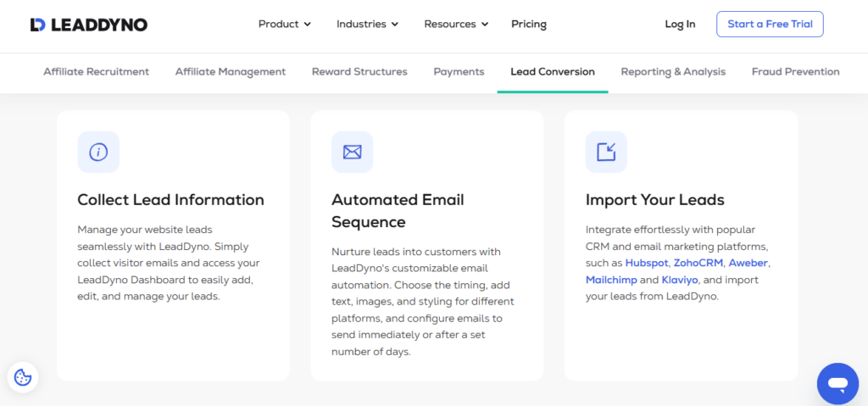The height and width of the screenshot is (406, 868).
Task: Go to the Payments tab
Action: coord(459,72)
